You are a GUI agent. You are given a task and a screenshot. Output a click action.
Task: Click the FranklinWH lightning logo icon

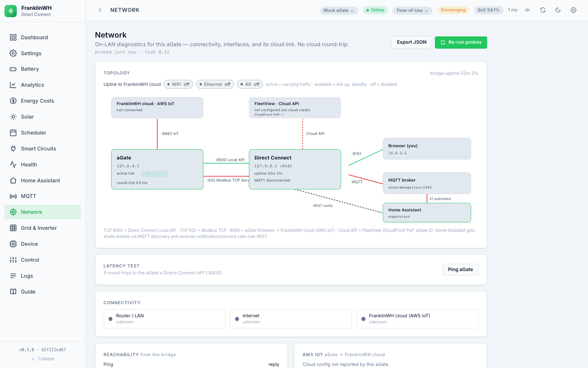click(x=11, y=11)
